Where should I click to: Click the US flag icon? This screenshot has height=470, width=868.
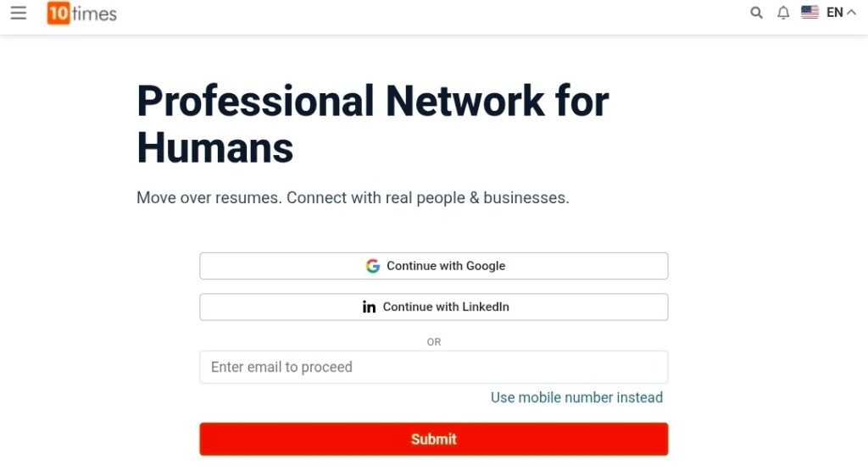pos(810,13)
